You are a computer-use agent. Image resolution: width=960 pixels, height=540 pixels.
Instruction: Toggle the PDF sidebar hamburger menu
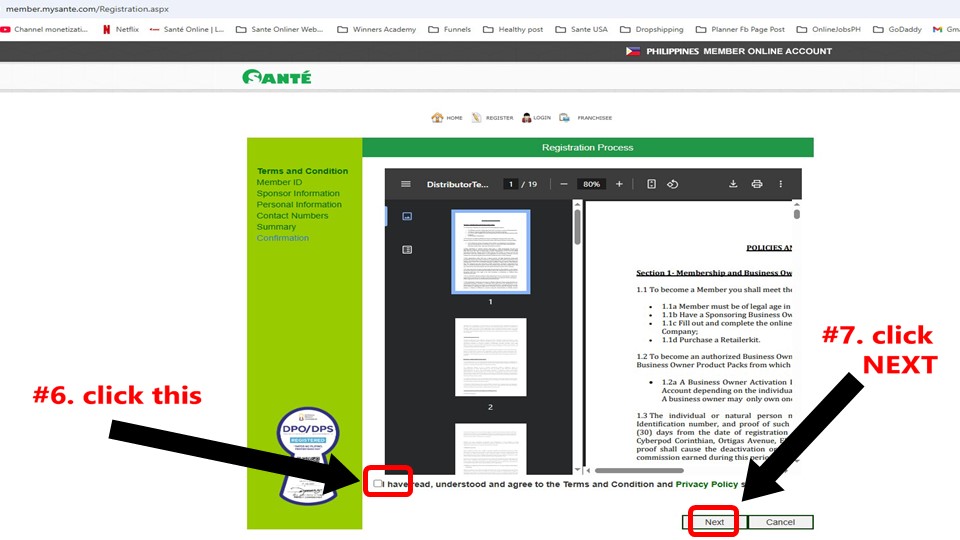coord(406,184)
